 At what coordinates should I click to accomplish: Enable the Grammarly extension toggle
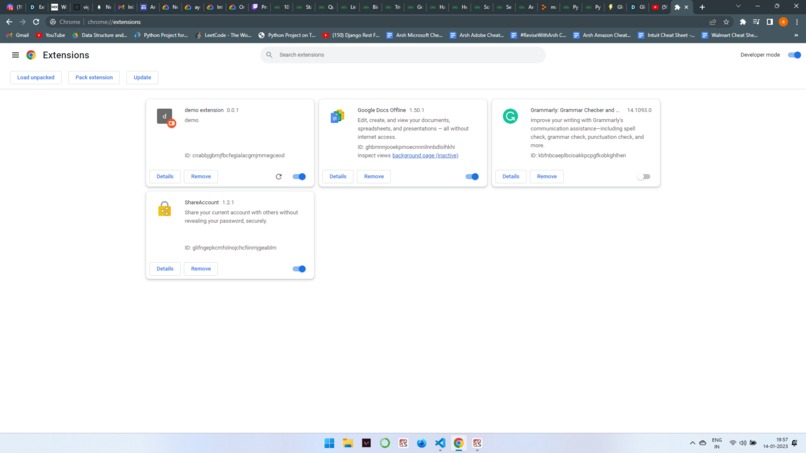644,176
